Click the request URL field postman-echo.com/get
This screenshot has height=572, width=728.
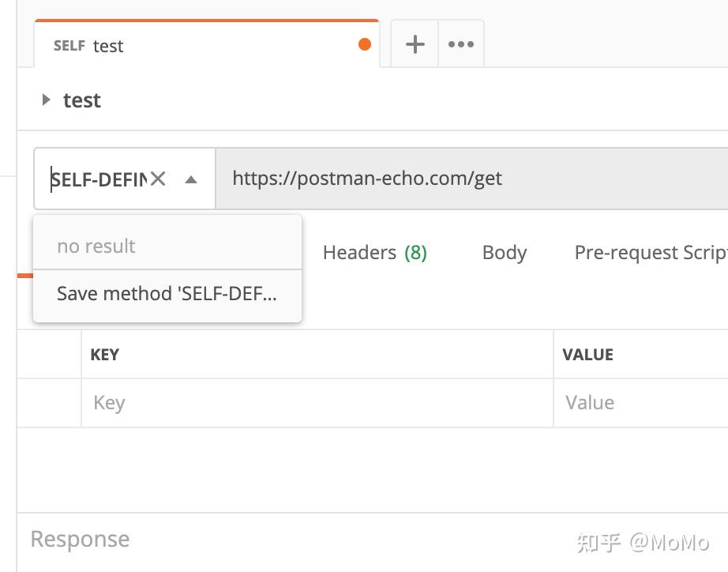[471, 179]
